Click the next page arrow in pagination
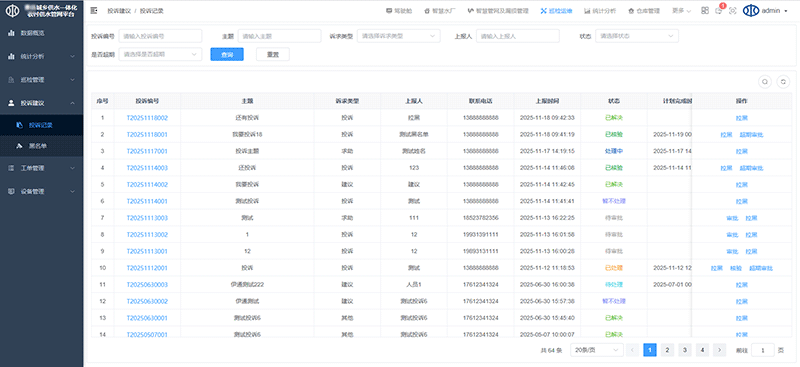 (719, 350)
